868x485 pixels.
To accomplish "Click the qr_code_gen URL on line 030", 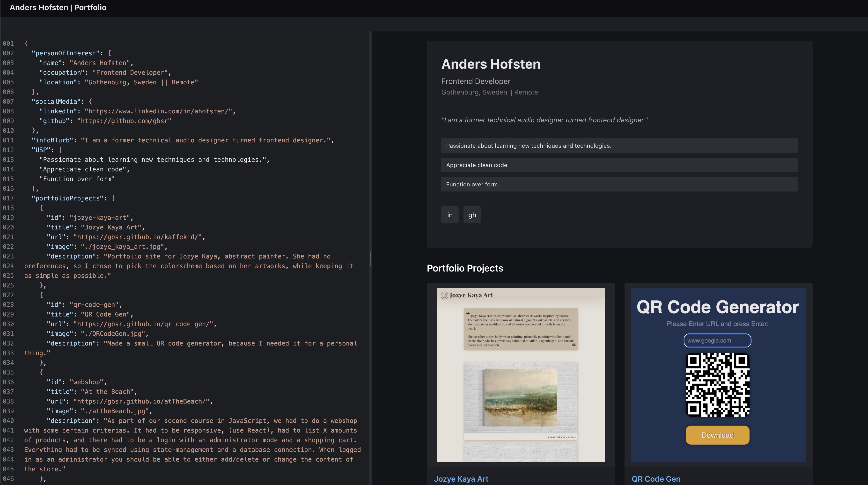I will 143,324.
